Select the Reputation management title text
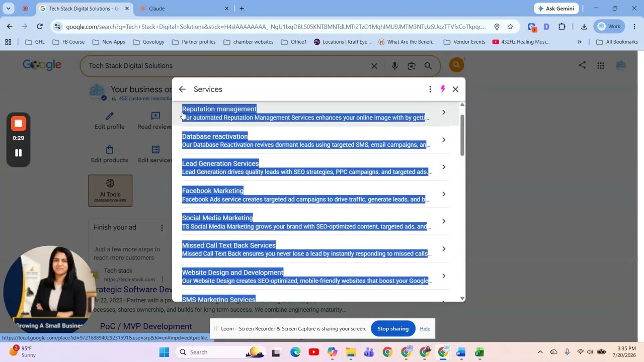 click(x=219, y=109)
